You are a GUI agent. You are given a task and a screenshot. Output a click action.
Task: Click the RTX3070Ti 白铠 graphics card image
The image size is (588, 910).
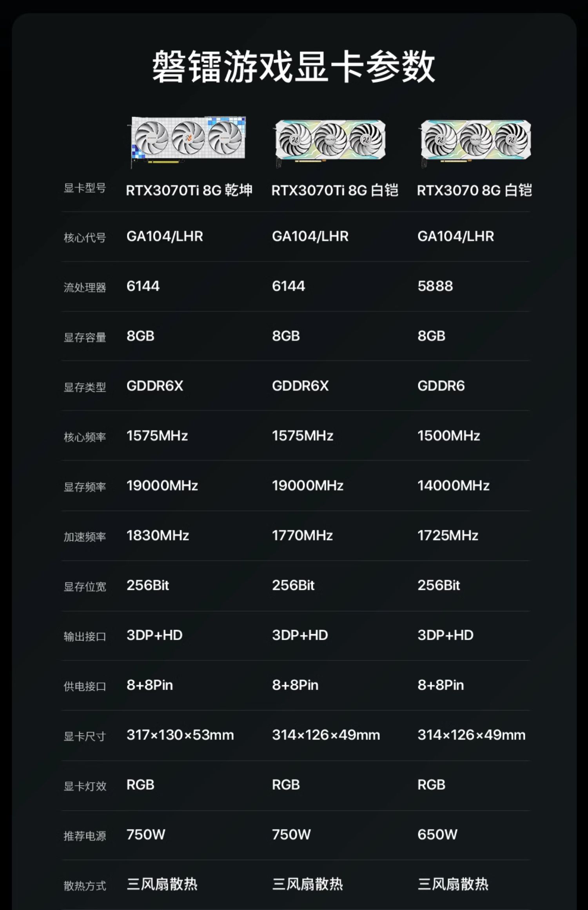pyautogui.click(x=330, y=142)
